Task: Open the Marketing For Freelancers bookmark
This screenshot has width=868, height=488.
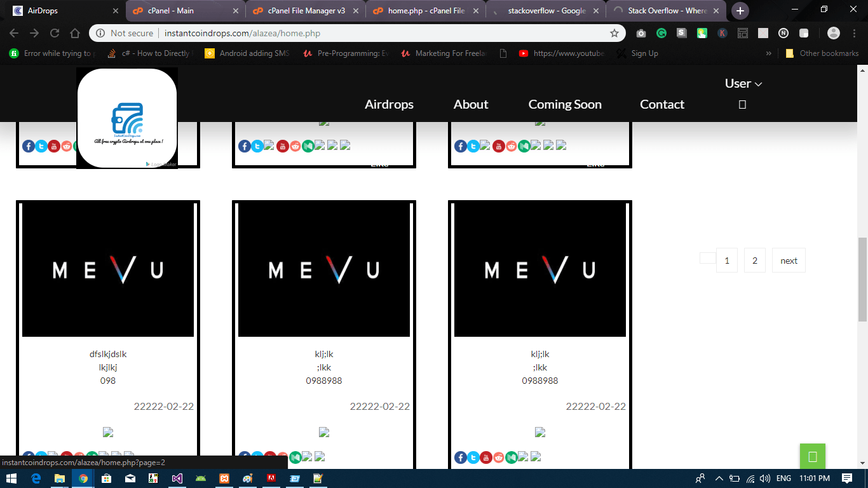Action: [444, 53]
